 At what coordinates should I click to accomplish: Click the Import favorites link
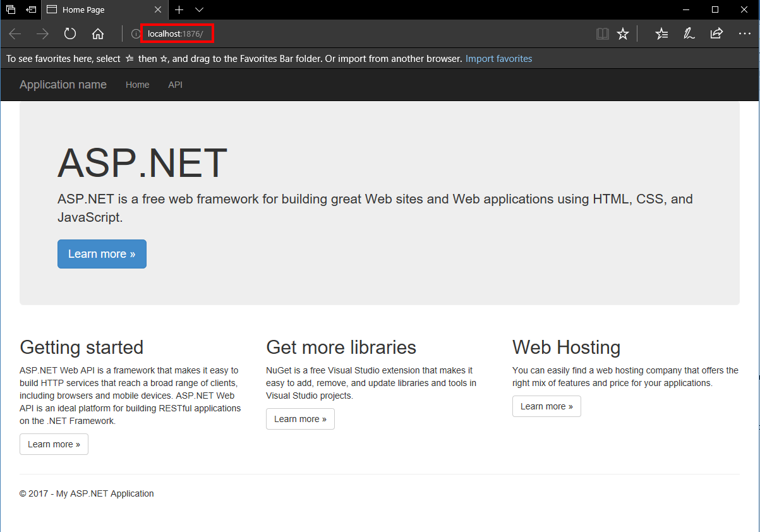tap(498, 59)
